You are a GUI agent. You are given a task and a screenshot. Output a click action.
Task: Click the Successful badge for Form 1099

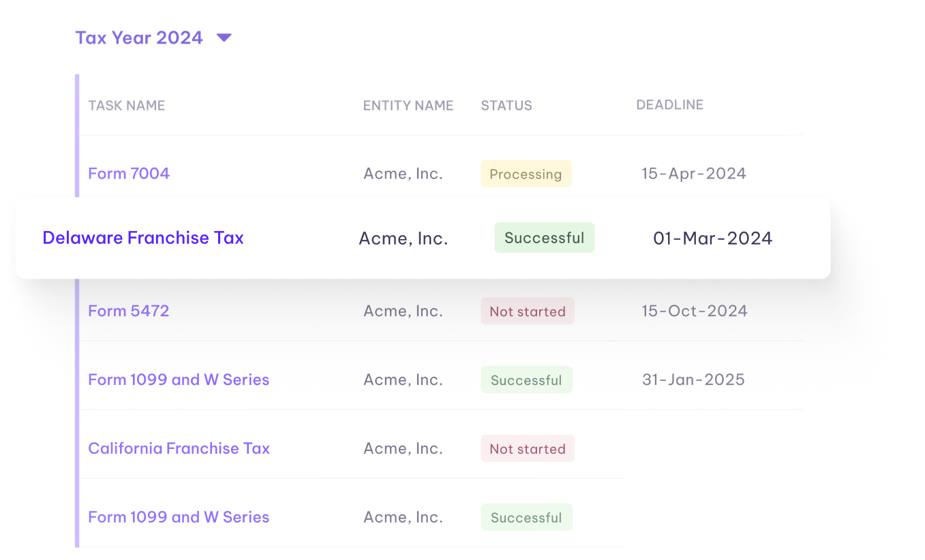click(x=526, y=379)
